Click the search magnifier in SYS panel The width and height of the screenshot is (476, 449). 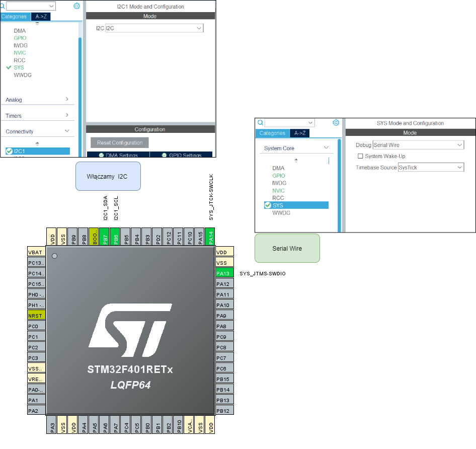[x=260, y=123]
